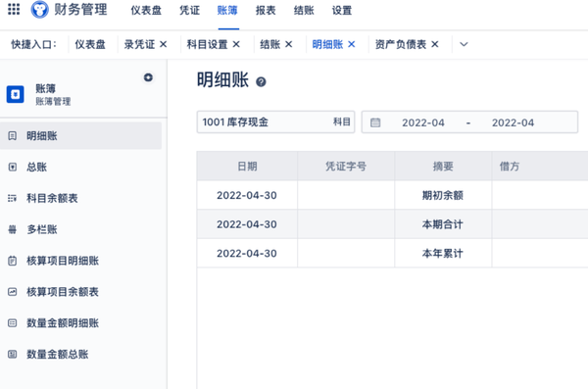Select the 期初余额 row summary cell
This screenshot has height=389, width=588.
[443, 195]
